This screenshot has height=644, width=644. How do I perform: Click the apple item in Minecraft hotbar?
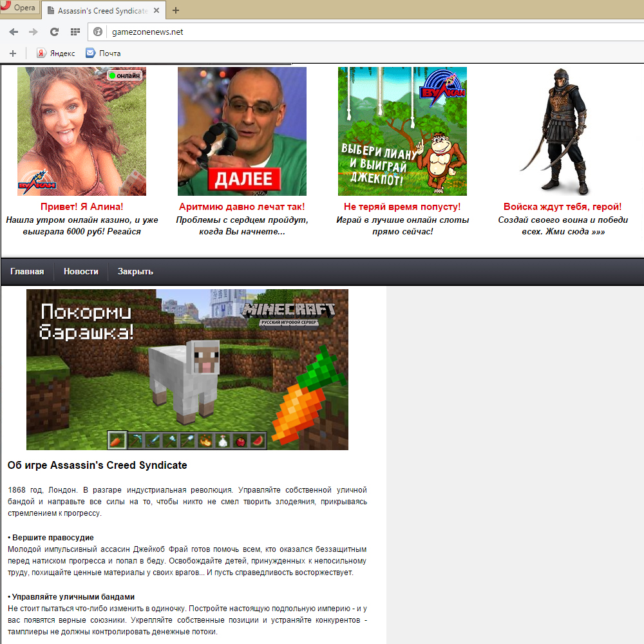[x=240, y=441]
